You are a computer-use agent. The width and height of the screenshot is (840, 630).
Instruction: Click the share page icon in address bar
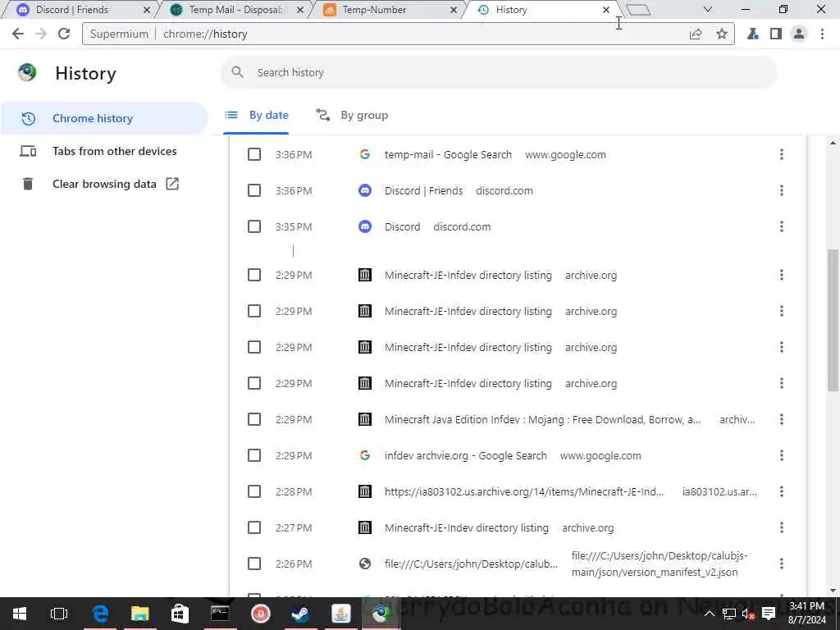696,34
